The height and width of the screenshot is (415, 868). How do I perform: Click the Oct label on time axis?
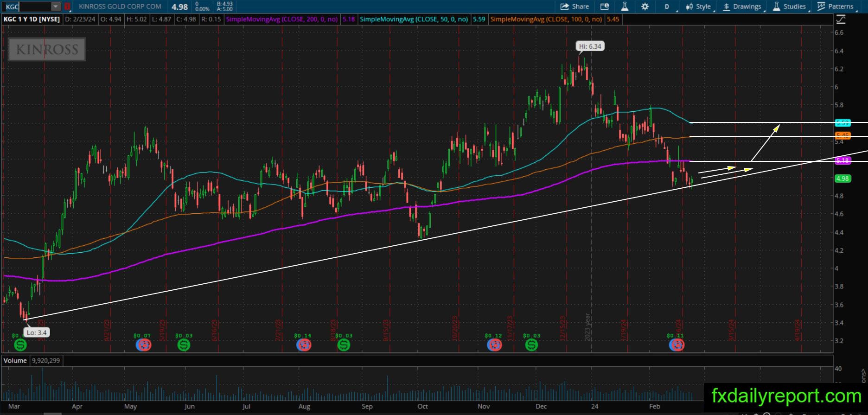(422, 407)
